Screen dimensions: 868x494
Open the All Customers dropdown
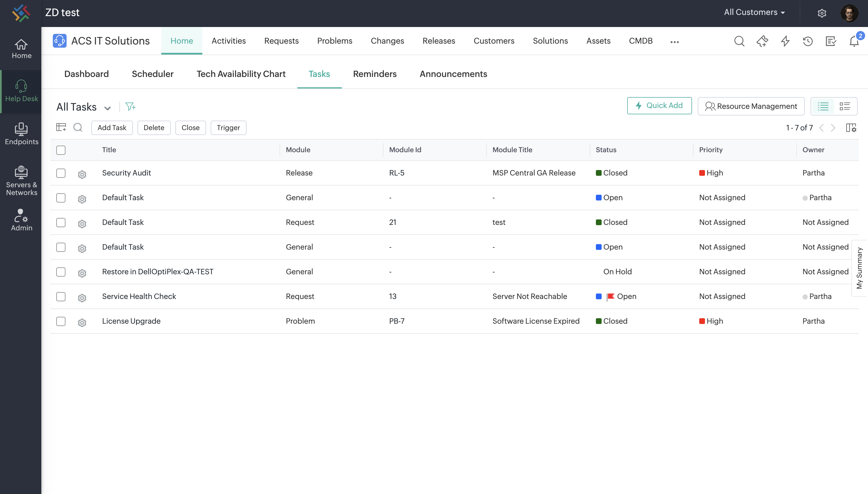tap(754, 12)
